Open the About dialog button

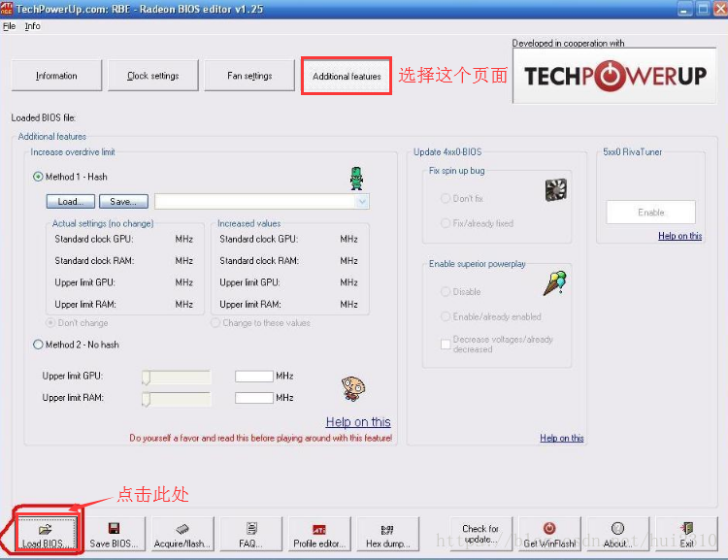617,535
